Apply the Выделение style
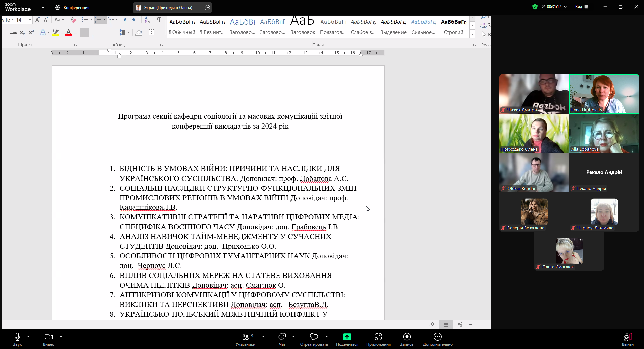Screen dimensions: 644x349 [x=393, y=27]
